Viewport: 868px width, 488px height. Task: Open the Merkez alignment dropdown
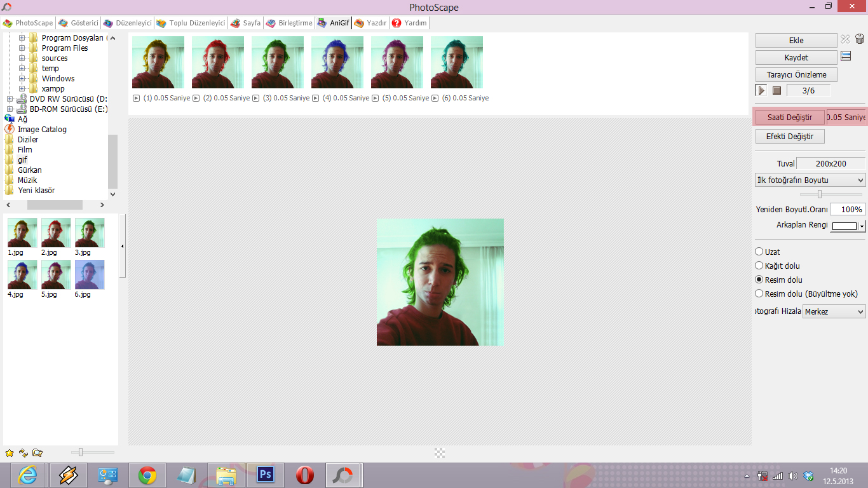pyautogui.click(x=834, y=311)
